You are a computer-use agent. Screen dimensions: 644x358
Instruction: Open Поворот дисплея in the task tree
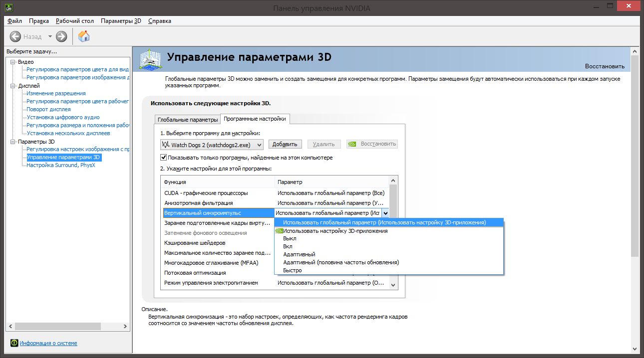(x=48, y=109)
